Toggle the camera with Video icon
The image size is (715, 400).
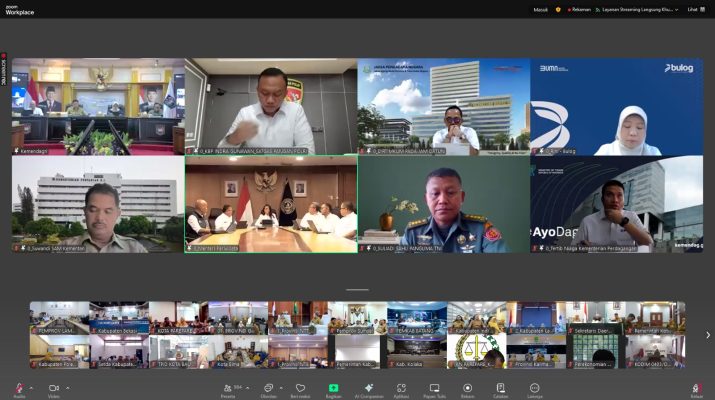53,387
